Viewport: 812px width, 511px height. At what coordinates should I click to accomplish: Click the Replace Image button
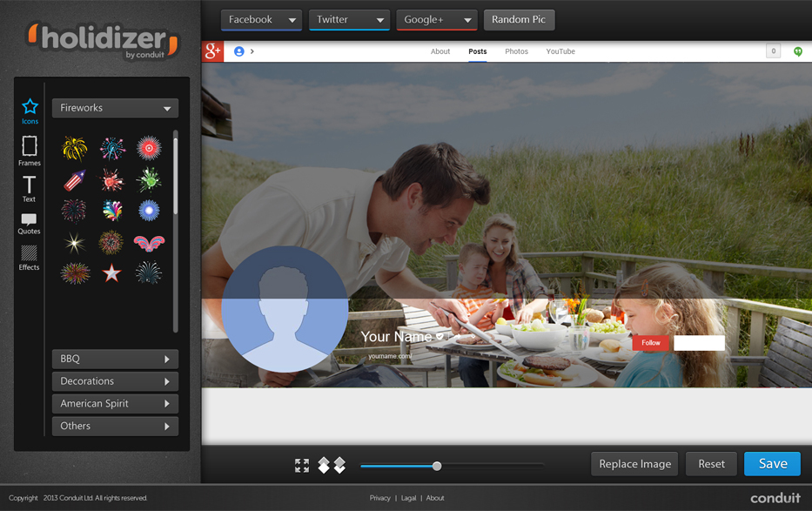tap(635, 464)
